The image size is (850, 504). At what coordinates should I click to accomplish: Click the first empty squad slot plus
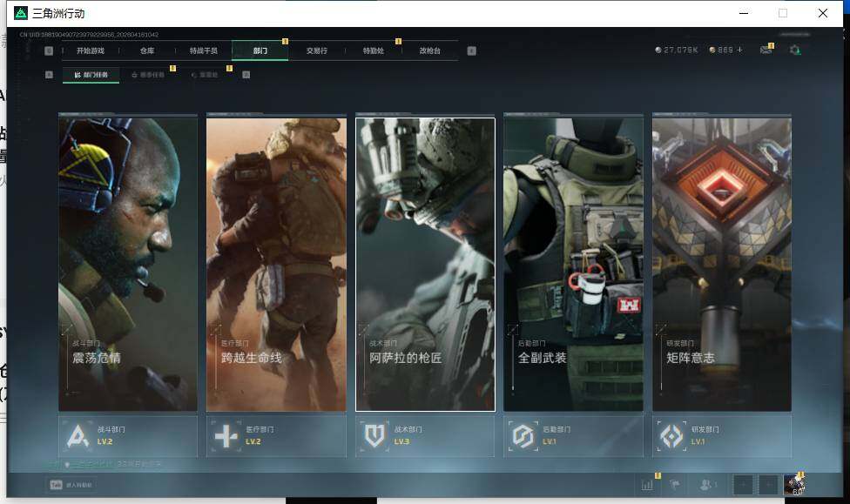743,485
